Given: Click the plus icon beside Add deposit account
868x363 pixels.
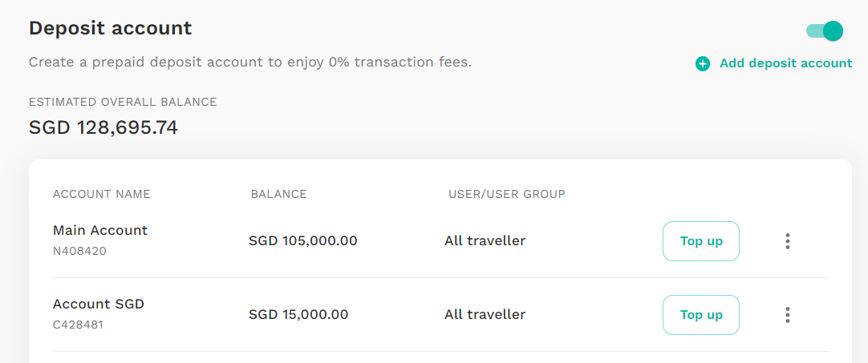Looking at the screenshot, I should pos(703,63).
